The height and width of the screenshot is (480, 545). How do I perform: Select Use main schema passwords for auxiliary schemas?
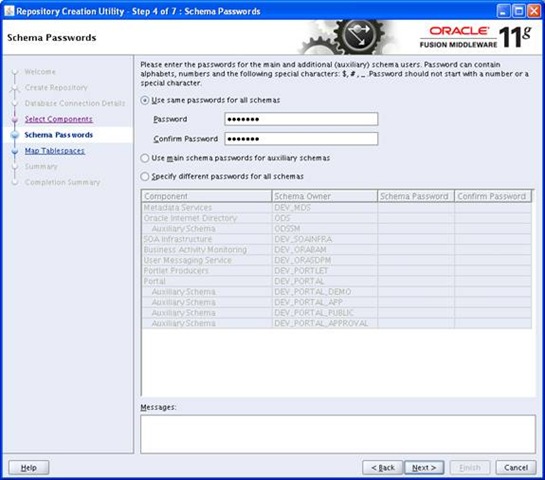[145, 158]
